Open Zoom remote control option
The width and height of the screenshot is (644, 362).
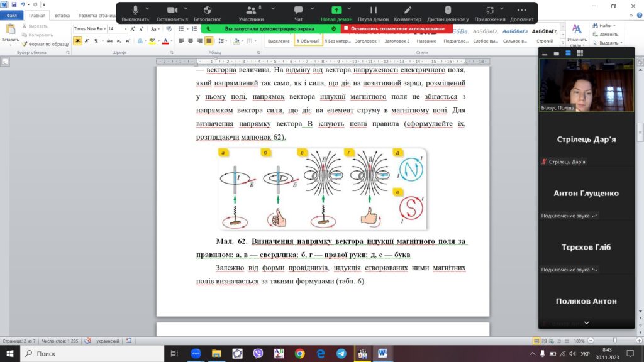tap(448, 13)
